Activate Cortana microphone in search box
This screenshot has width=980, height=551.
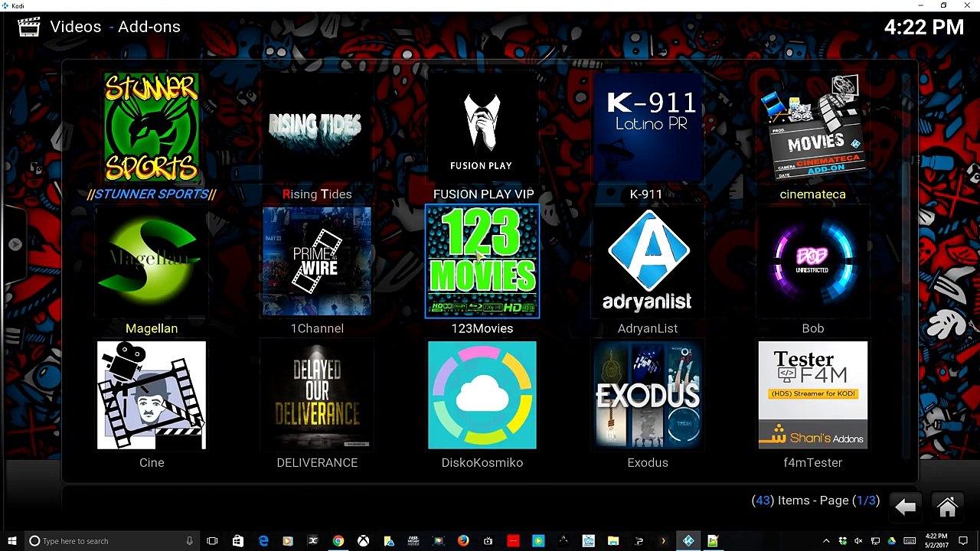pos(189,541)
